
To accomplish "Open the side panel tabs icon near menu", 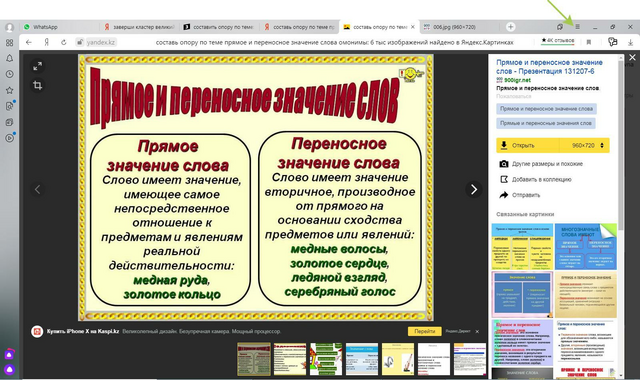I will (x=560, y=27).
